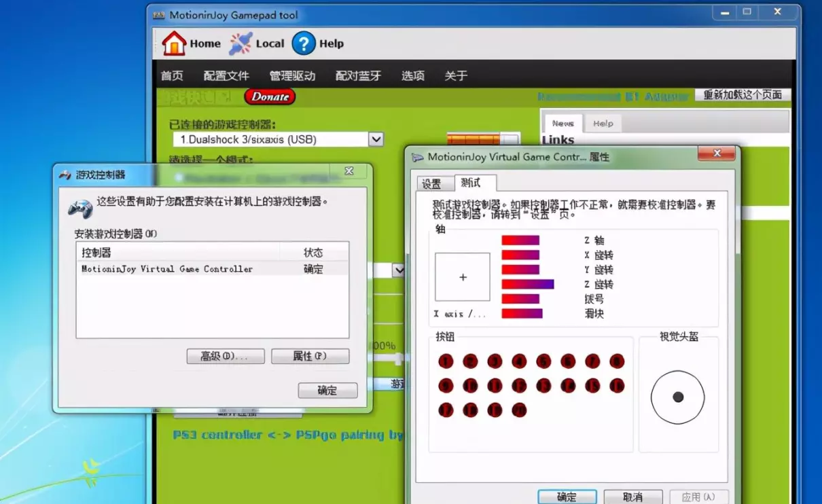This screenshot has width=822, height=504.
Task: Click button indicator 1
Action: point(446,361)
